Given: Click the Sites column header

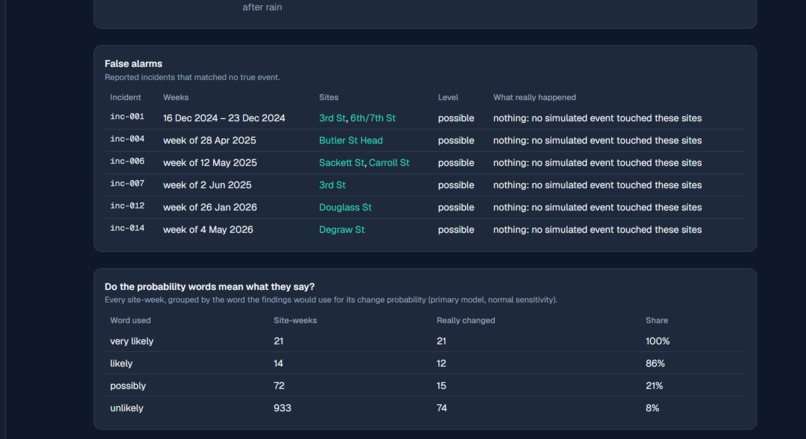Looking at the screenshot, I should click(x=328, y=97).
